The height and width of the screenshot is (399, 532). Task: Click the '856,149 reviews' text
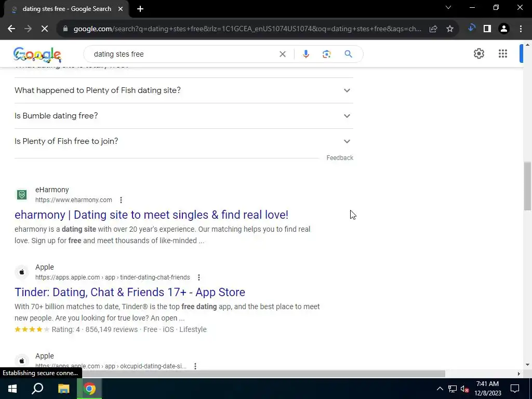click(x=111, y=329)
